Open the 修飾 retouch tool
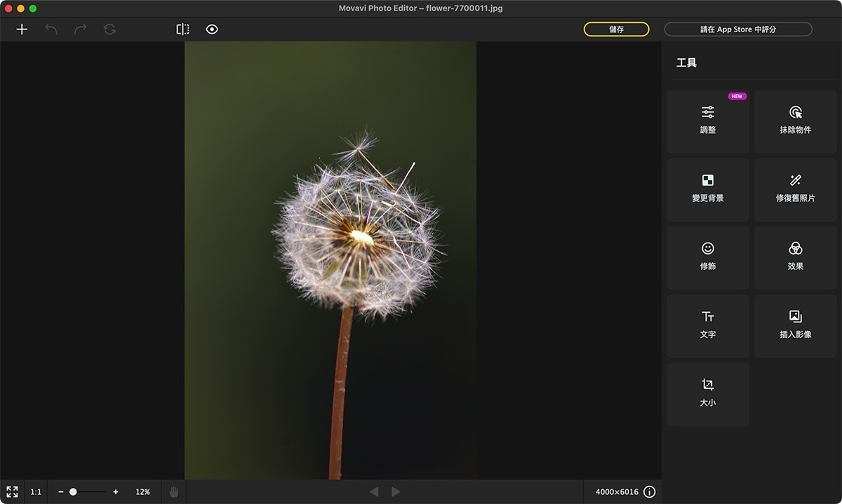 click(707, 257)
